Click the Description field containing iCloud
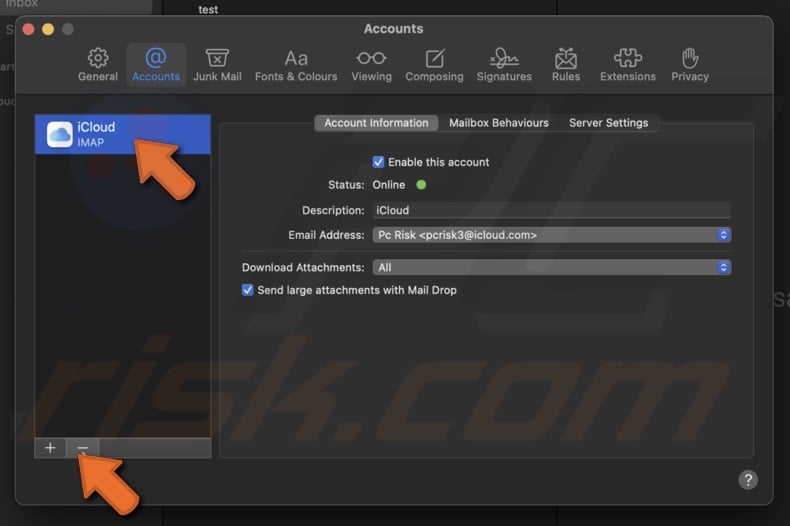The height and width of the screenshot is (526, 790). 552,210
